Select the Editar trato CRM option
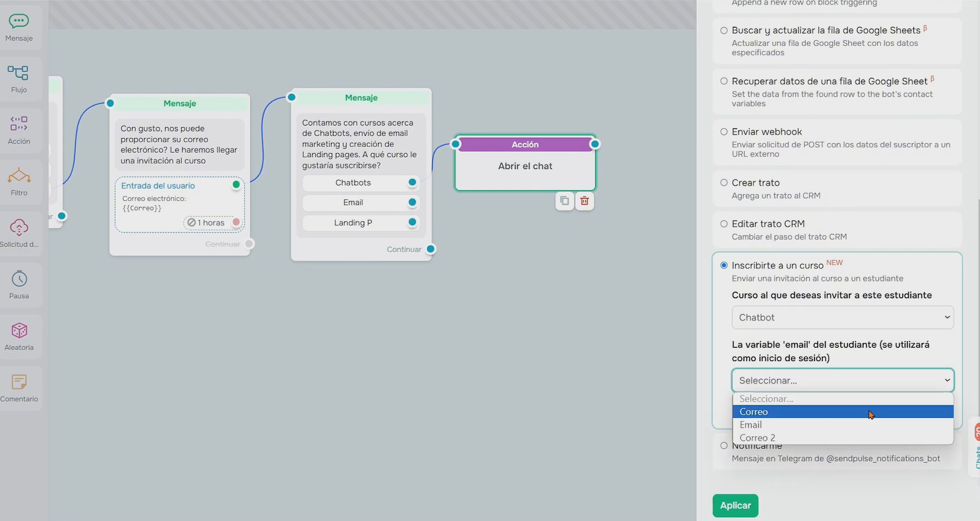This screenshot has width=980, height=521. [724, 224]
